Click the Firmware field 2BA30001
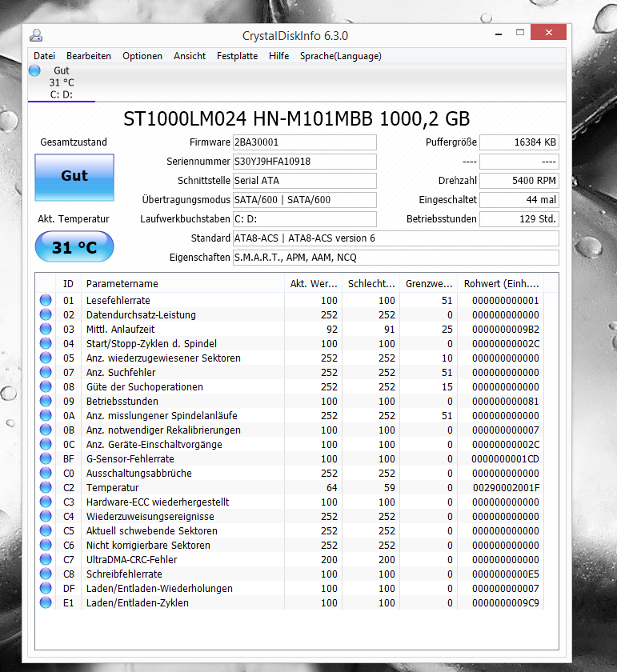The image size is (617, 672). tap(304, 142)
